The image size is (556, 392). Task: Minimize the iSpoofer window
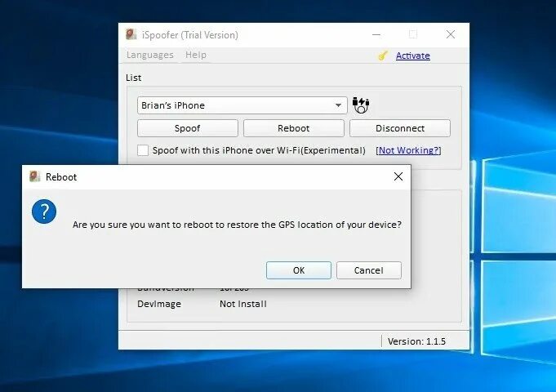click(x=376, y=34)
